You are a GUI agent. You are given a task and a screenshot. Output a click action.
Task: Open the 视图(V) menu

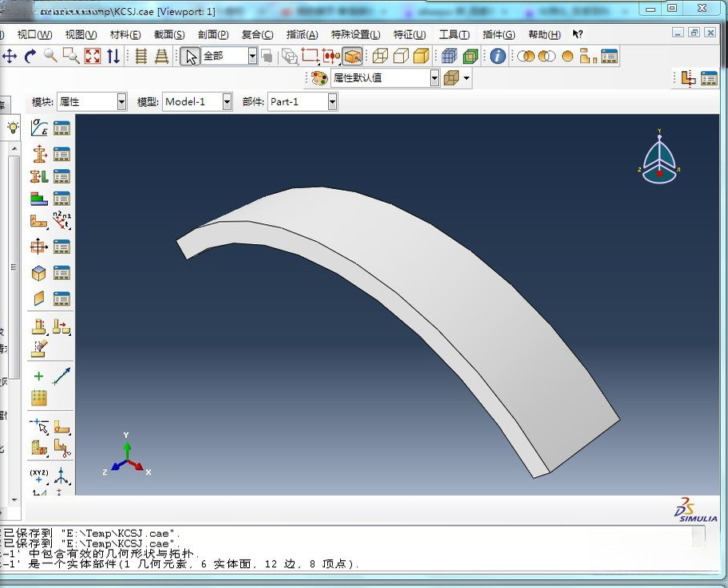click(81, 34)
